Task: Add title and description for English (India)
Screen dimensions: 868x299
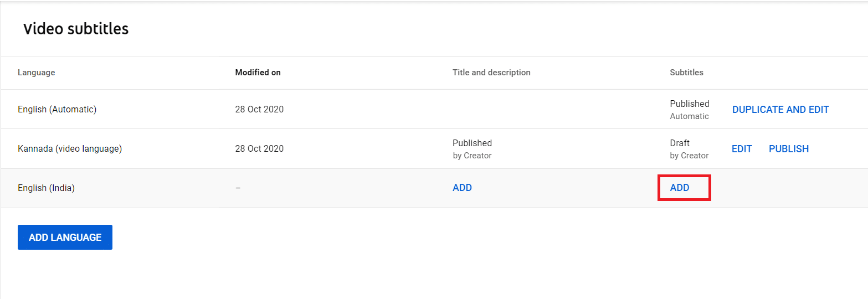Action: click(462, 188)
